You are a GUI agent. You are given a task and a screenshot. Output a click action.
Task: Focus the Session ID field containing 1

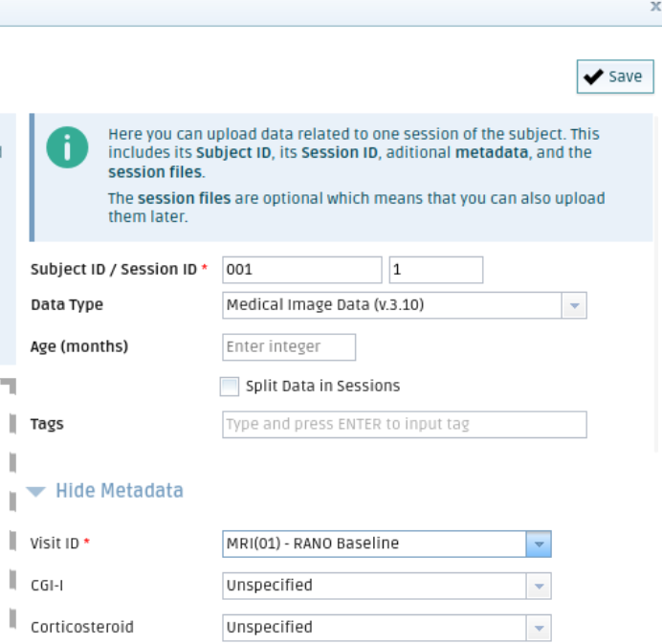point(435,270)
